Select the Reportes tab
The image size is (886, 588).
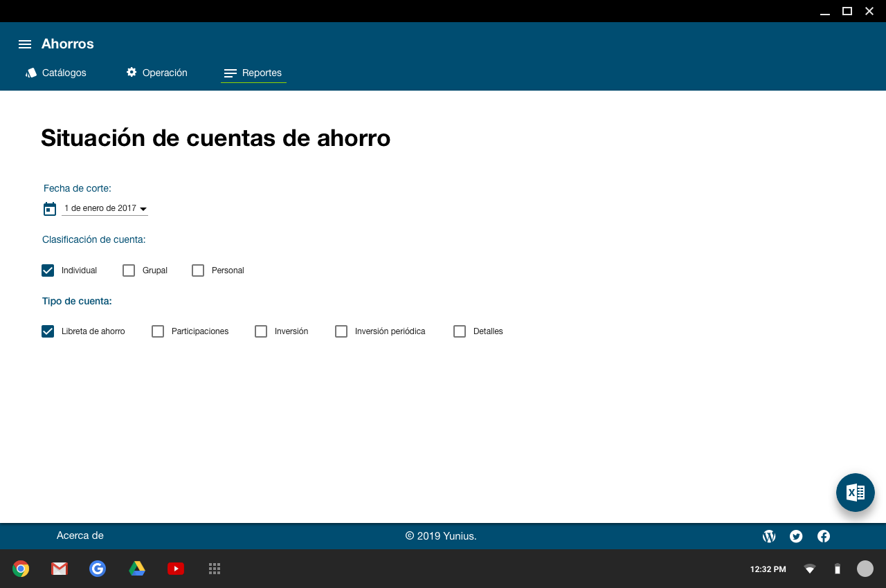tap(253, 73)
